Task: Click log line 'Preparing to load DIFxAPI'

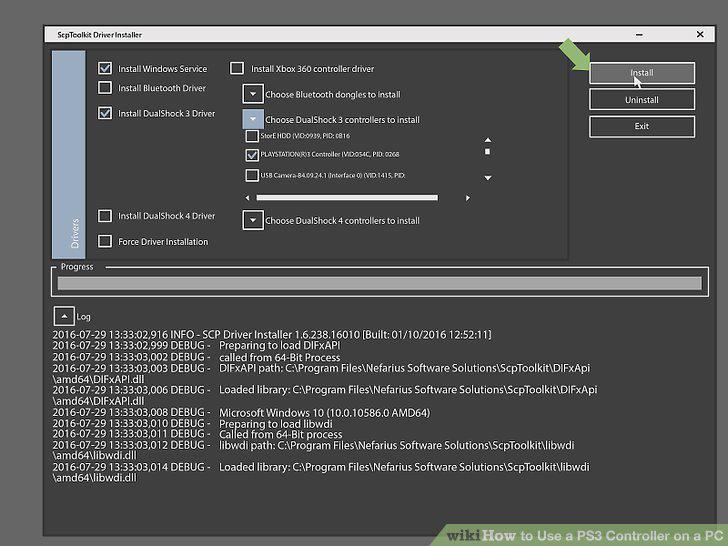Action: tap(280, 345)
